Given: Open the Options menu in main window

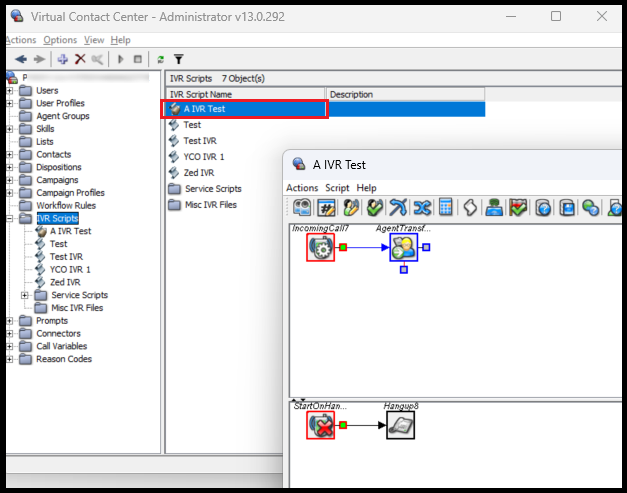Looking at the screenshot, I should (60, 40).
